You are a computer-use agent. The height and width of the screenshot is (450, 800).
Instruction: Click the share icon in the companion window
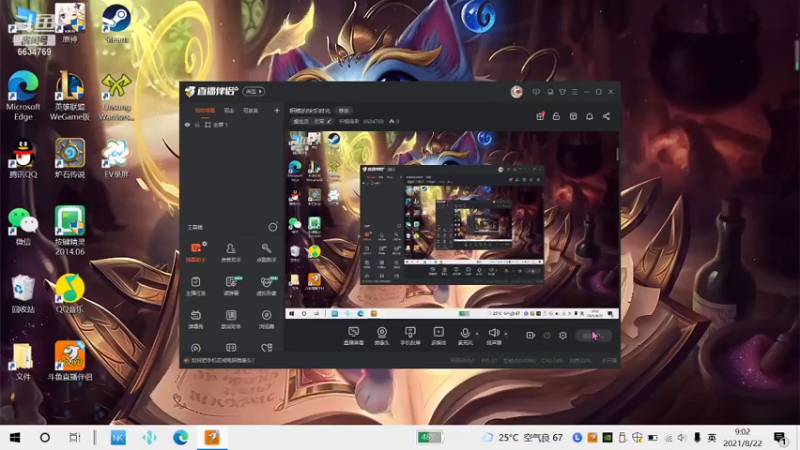click(606, 116)
